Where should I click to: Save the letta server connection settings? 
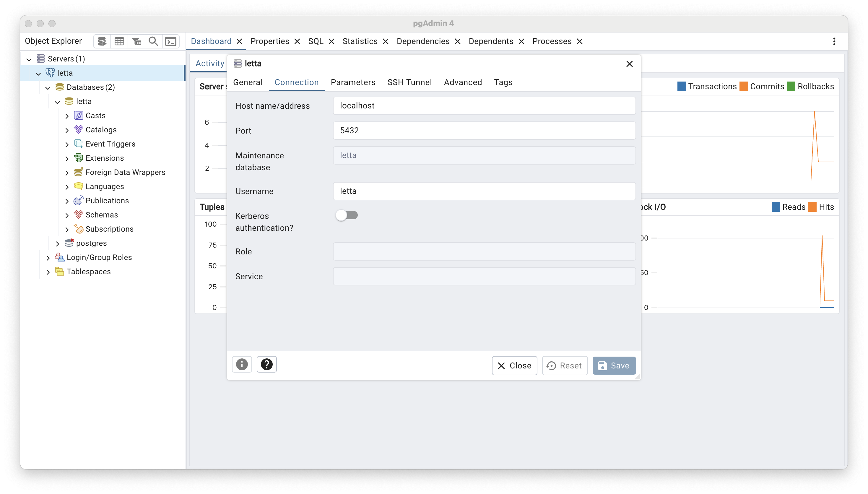(x=614, y=365)
